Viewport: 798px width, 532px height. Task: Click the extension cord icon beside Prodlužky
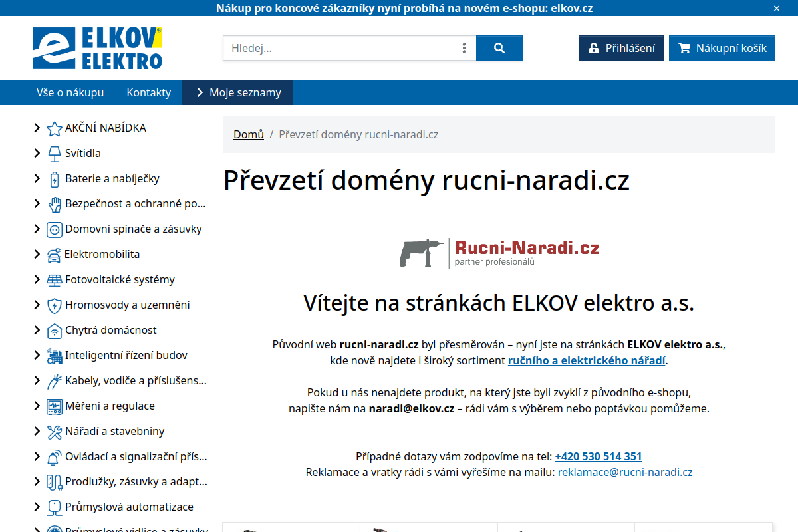pos(55,482)
